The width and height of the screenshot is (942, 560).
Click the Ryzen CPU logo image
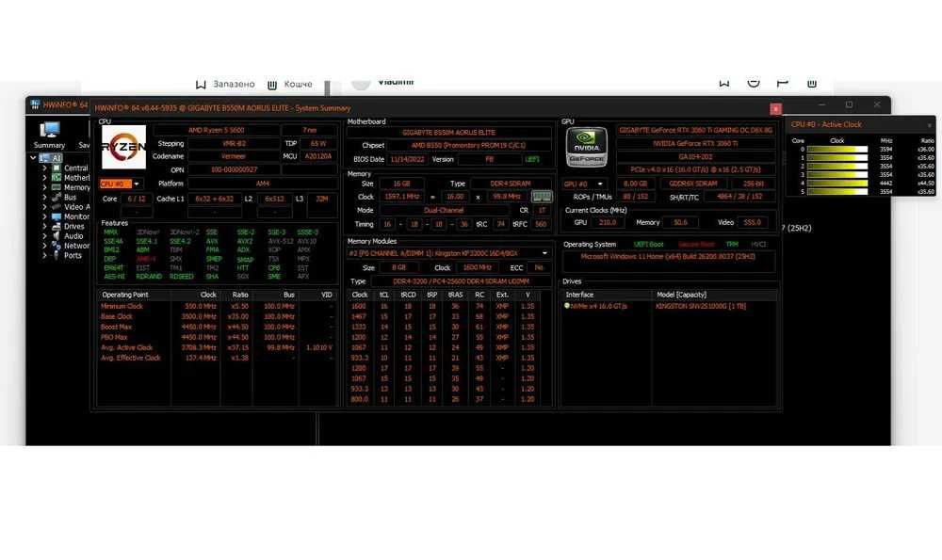coord(123,147)
